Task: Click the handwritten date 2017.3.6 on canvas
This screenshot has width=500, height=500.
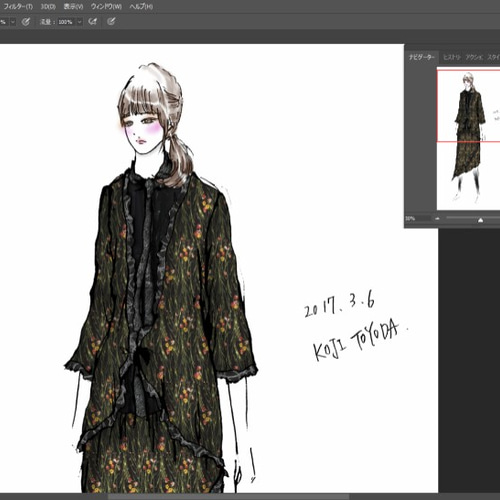Action: (339, 304)
